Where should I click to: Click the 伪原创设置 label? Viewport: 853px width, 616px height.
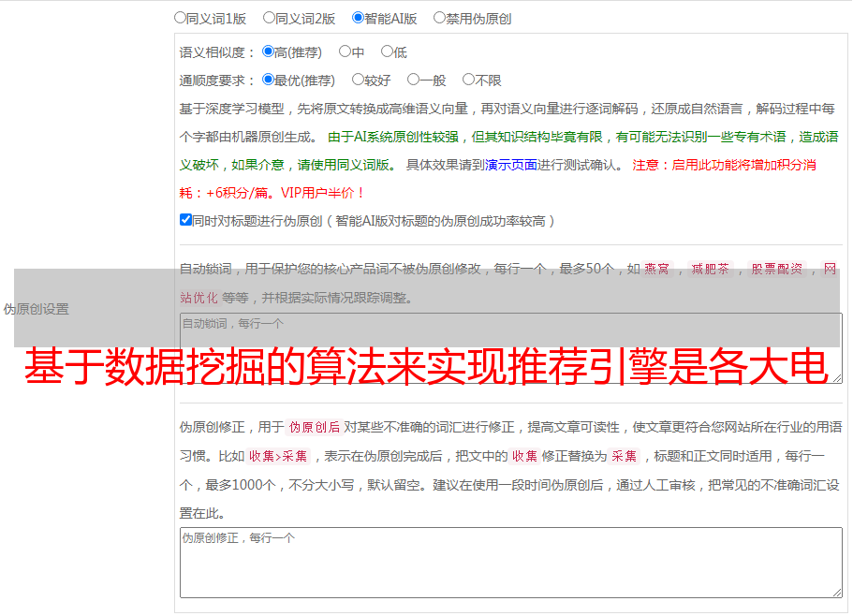click(37, 309)
